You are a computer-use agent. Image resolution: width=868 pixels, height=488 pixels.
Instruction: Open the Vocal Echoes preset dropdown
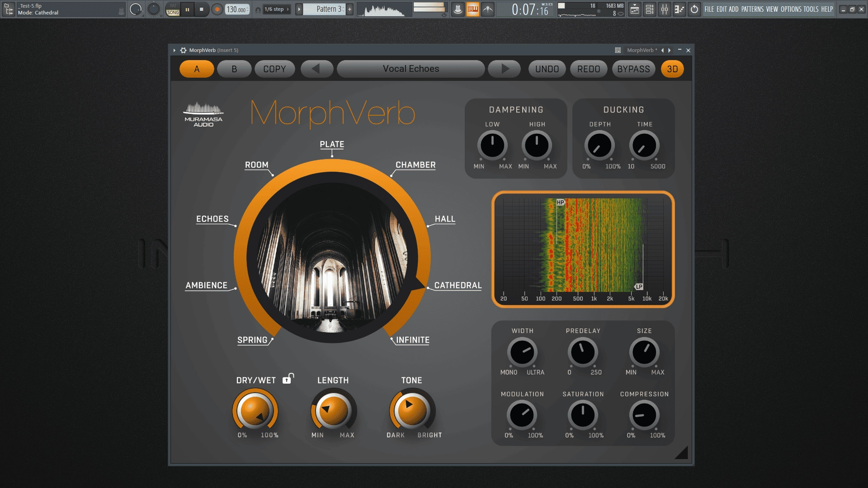pyautogui.click(x=410, y=69)
